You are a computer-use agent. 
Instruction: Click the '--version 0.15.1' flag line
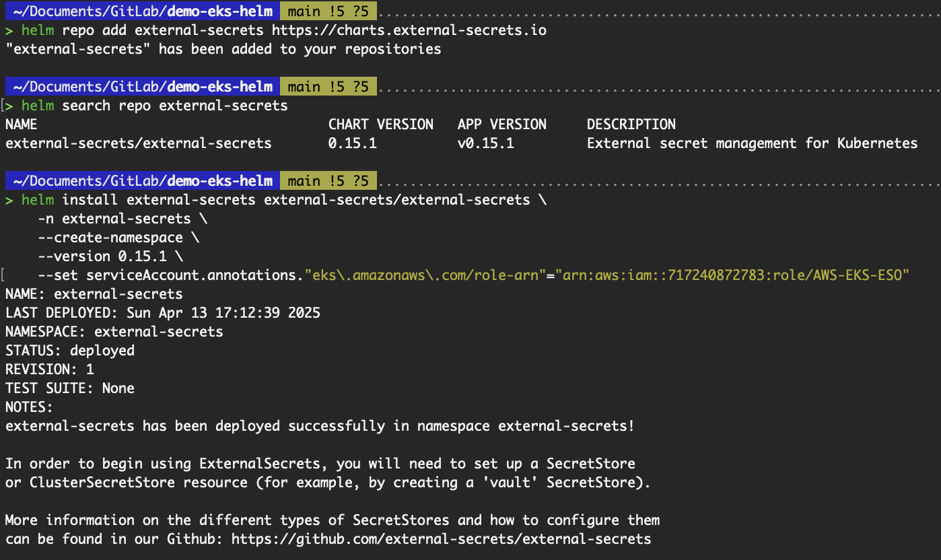point(110,256)
